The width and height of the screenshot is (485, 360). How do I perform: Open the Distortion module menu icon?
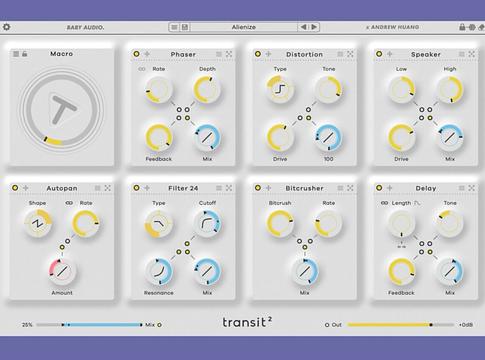pos(340,54)
